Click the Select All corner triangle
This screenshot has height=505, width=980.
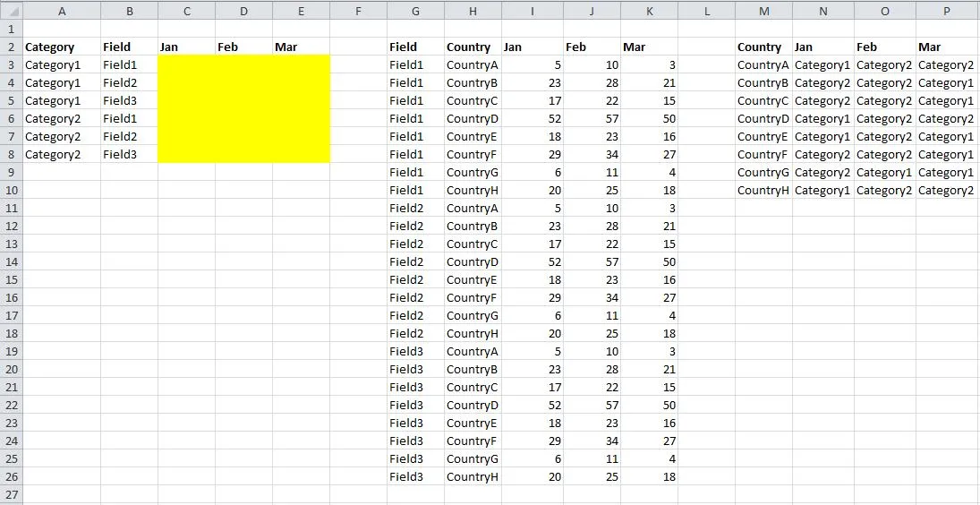coord(12,11)
